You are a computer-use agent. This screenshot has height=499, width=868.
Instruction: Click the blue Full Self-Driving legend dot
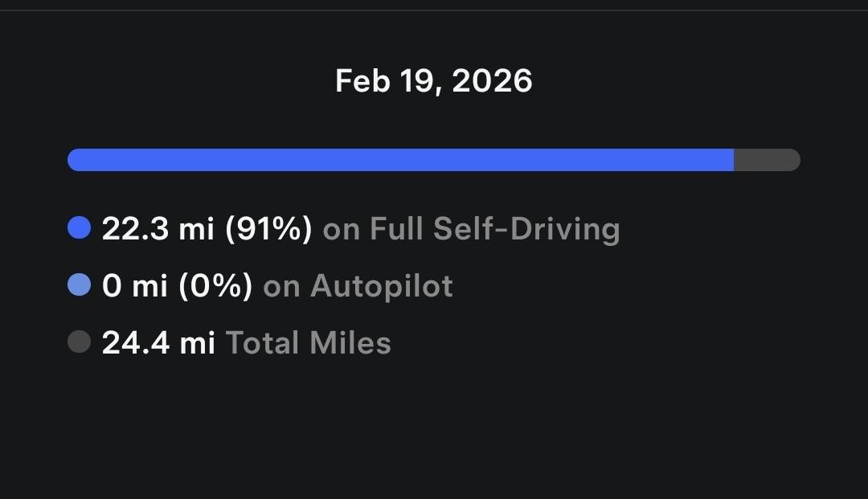pyautogui.click(x=79, y=229)
